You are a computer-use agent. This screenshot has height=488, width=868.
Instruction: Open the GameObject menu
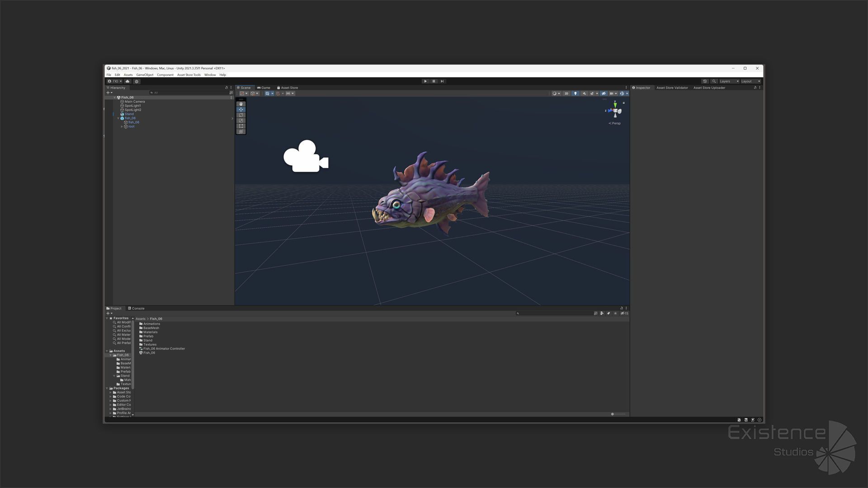click(145, 75)
